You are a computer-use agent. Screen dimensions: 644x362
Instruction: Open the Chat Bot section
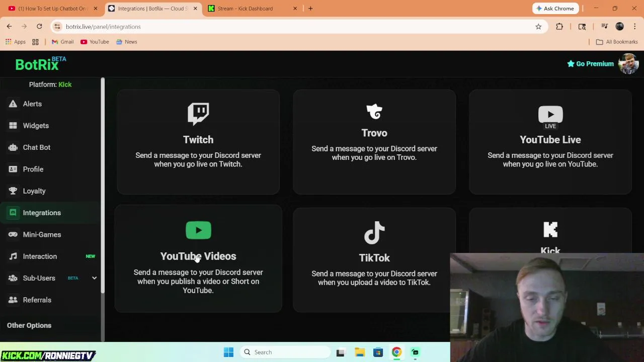click(37, 147)
